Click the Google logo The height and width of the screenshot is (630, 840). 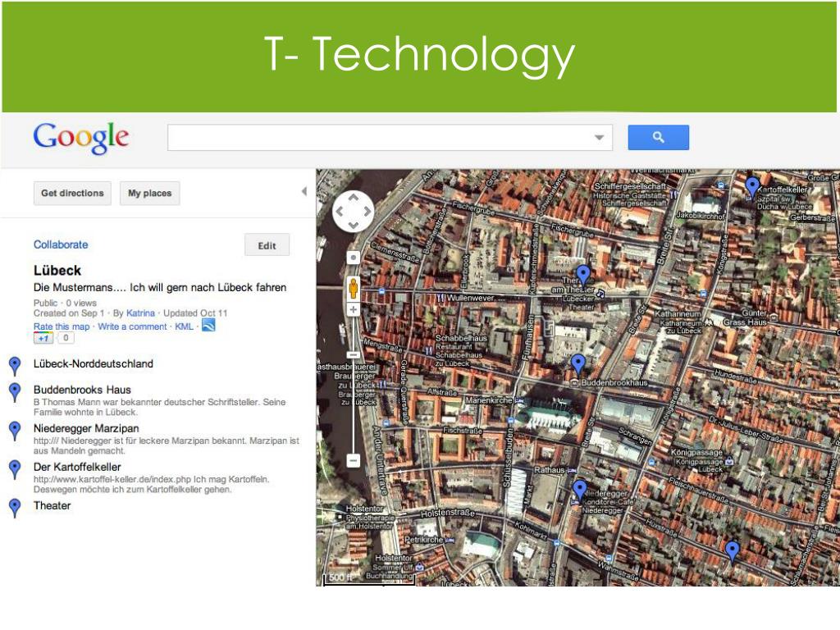(x=81, y=138)
